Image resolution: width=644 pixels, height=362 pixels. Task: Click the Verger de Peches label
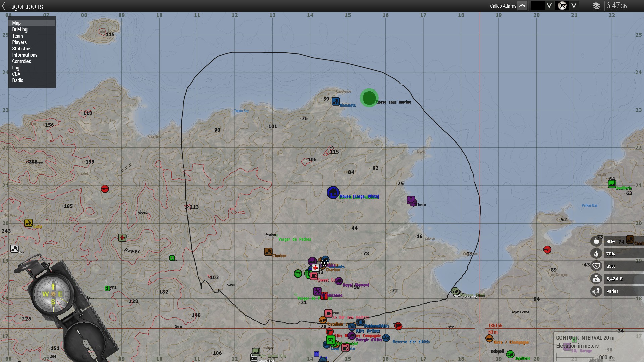point(294,239)
